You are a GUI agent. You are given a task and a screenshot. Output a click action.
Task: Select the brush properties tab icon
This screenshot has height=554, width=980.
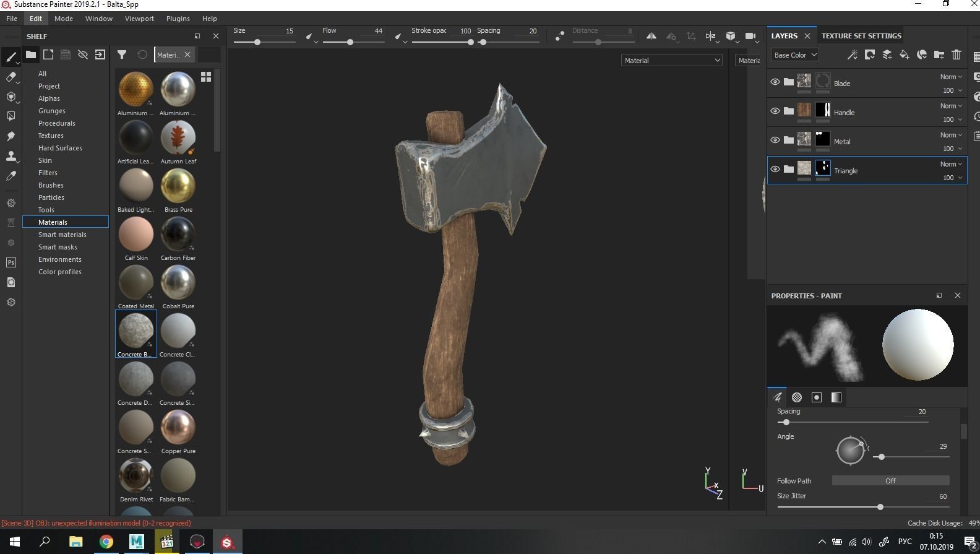[x=778, y=397]
